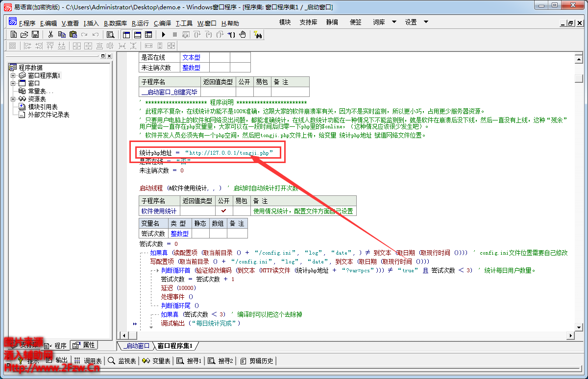The height and width of the screenshot is (379, 588).
Task: Run the program with the Run toolbar icon
Action: tap(164, 35)
